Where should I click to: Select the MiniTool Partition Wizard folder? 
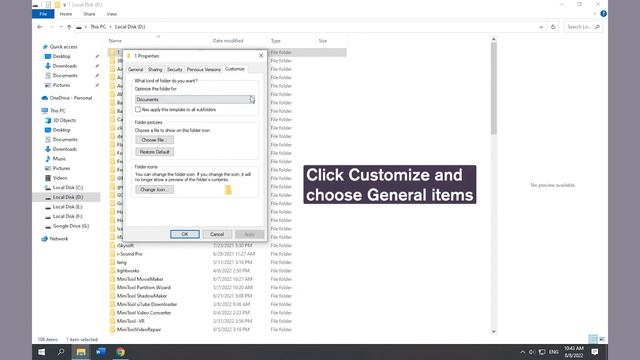144,287
